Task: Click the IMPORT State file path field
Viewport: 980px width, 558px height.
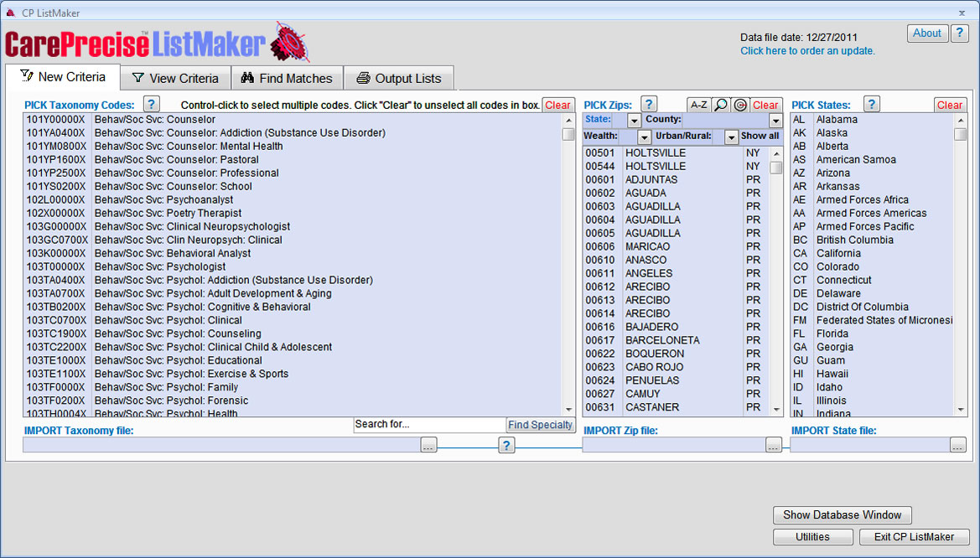Action: [x=870, y=445]
